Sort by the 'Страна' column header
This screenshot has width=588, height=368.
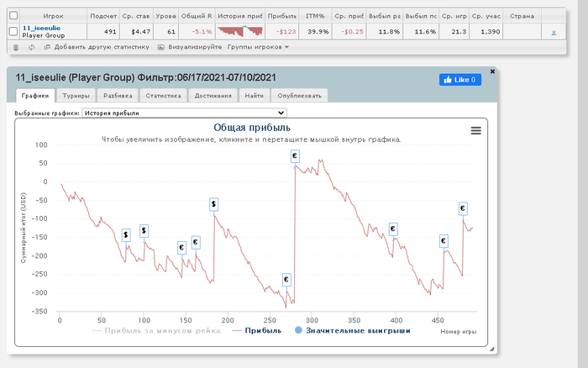point(522,16)
